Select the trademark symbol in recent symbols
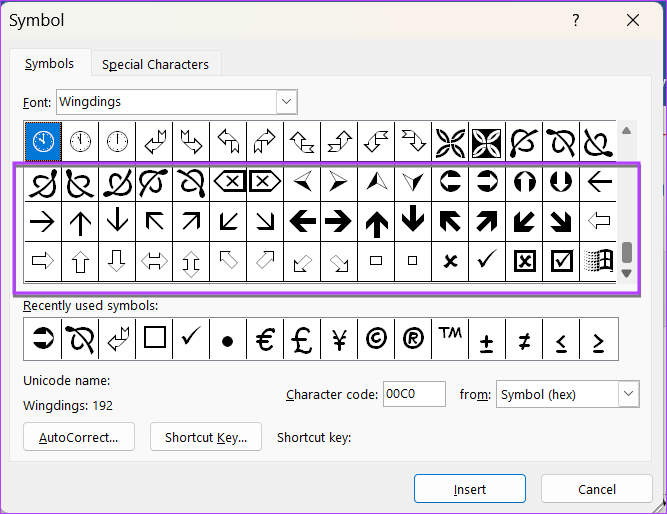Screen dimensions: 667x514 point(450,340)
